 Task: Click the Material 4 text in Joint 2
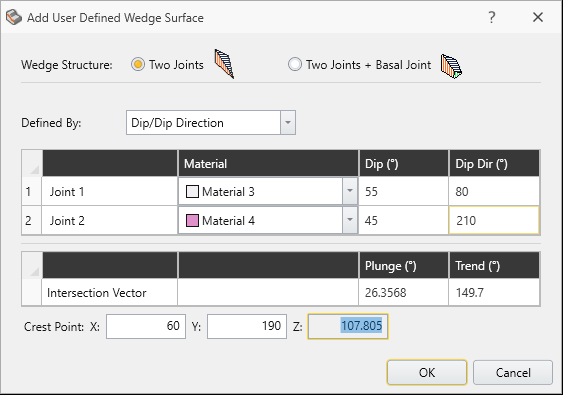point(228,220)
